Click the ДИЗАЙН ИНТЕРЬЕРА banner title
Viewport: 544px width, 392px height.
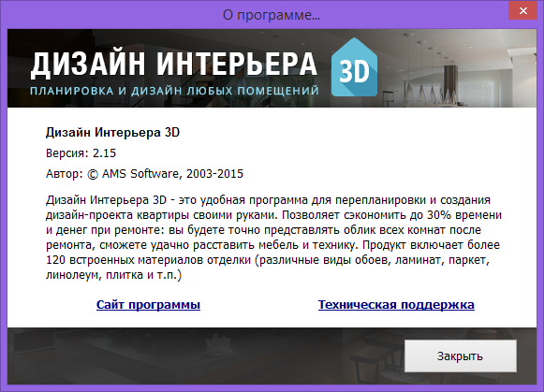[174, 65]
